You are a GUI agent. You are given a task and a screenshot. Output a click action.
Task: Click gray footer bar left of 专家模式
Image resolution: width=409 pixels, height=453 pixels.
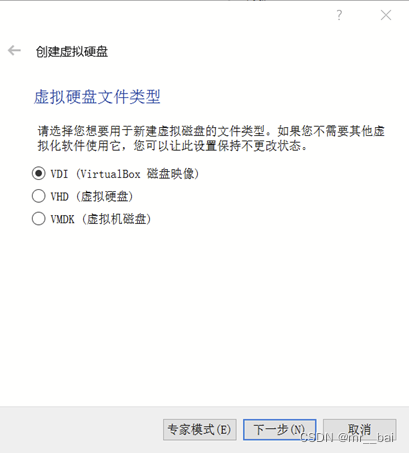tap(80, 430)
